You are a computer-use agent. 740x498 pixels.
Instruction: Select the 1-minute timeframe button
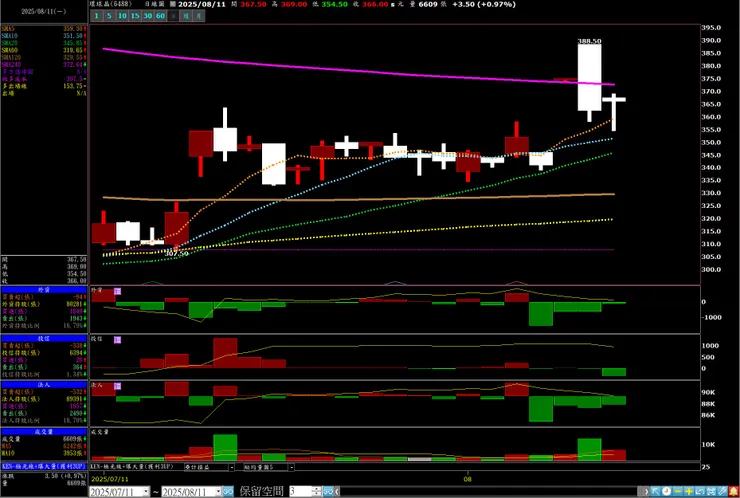point(97,16)
